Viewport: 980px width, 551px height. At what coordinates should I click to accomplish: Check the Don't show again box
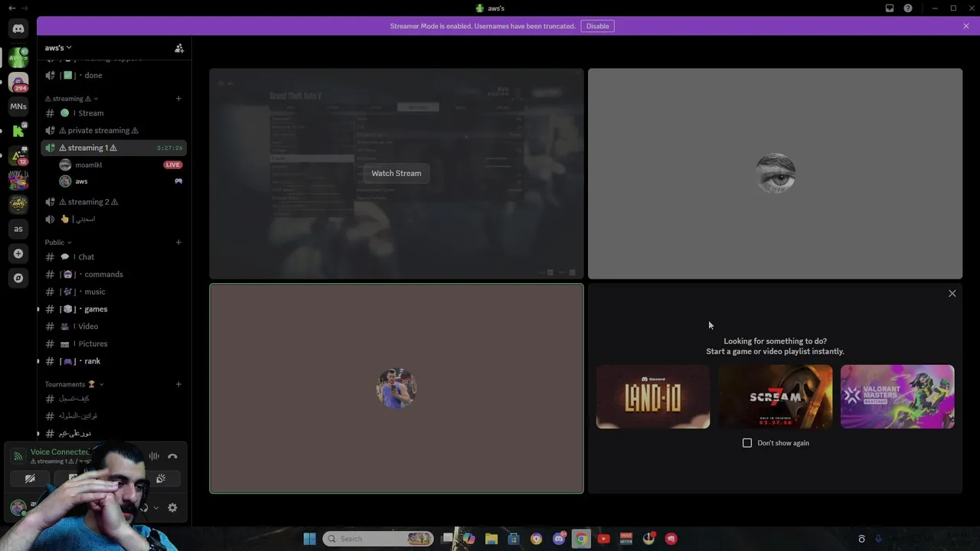(747, 443)
